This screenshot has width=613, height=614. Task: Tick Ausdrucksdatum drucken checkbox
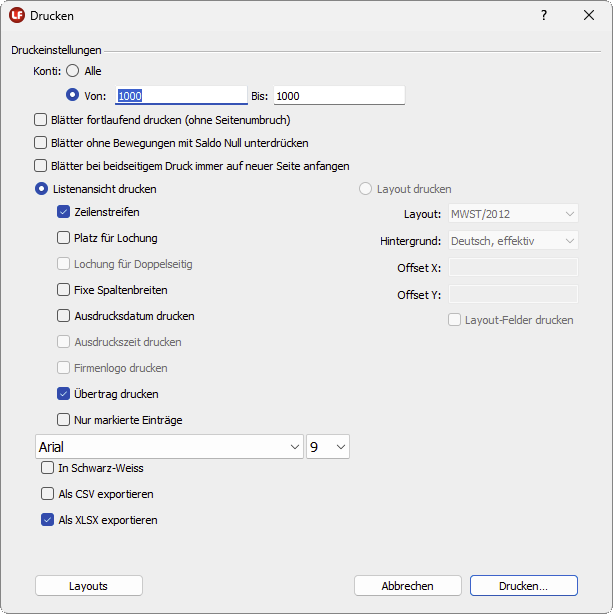(x=64, y=316)
